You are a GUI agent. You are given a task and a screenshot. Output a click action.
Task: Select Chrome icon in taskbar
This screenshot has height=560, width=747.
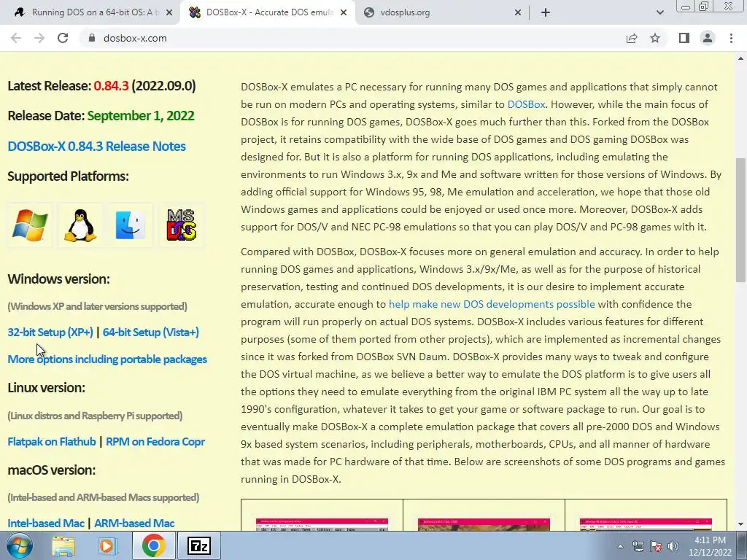coord(153,545)
